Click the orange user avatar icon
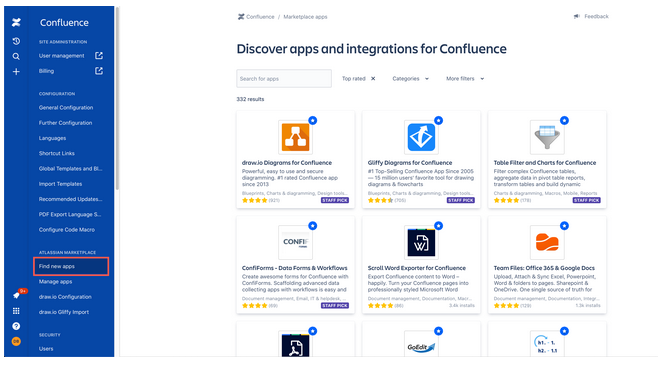 [16, 341]
